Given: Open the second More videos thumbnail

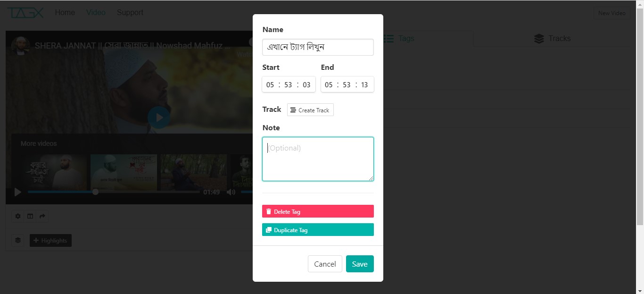Looking at the screenshot, I should (x=124, y=172).
